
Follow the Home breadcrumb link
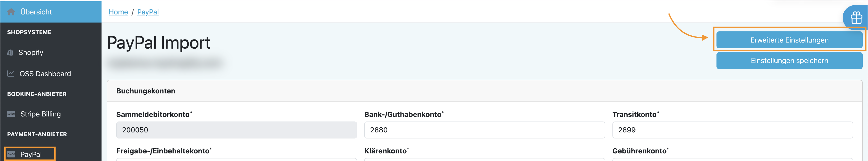coord(118,12)
